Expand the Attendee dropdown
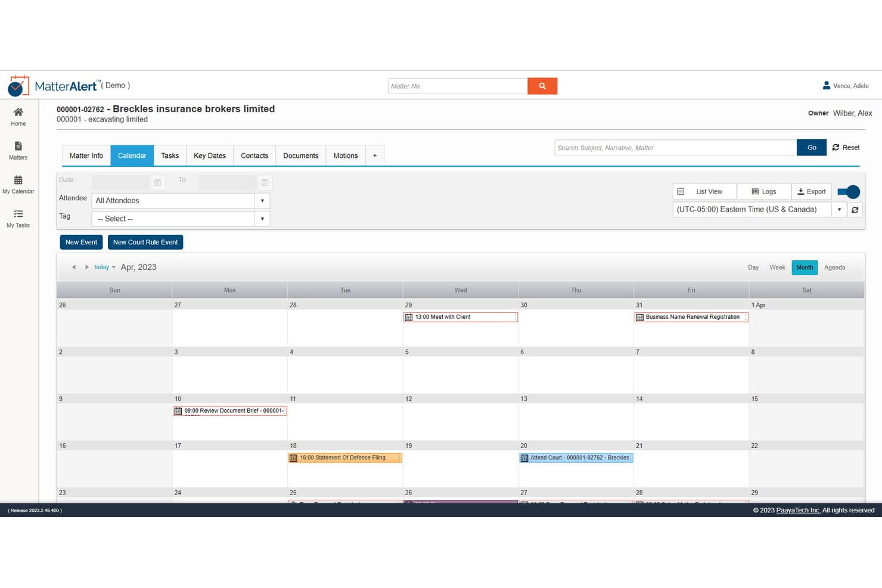 click(262, 201)
